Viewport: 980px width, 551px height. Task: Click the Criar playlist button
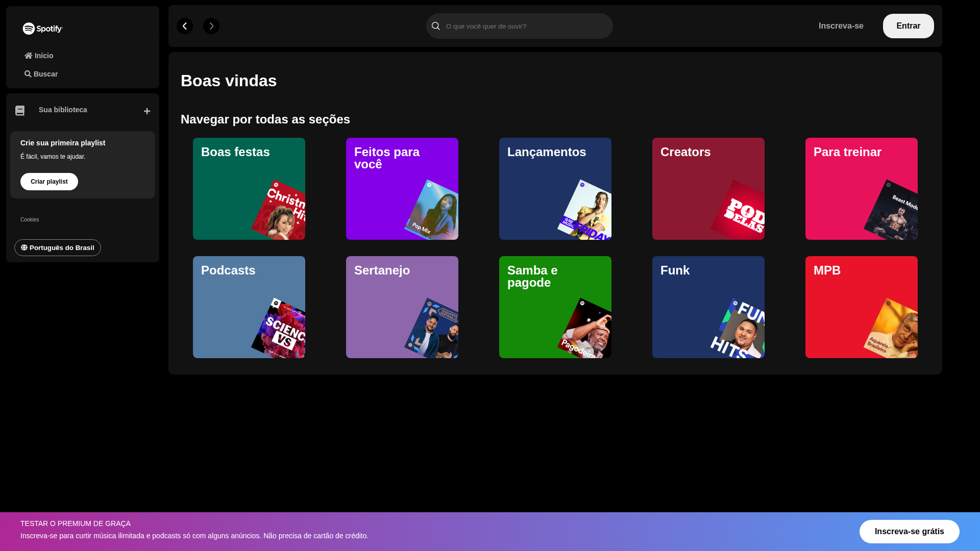(49, 182)
